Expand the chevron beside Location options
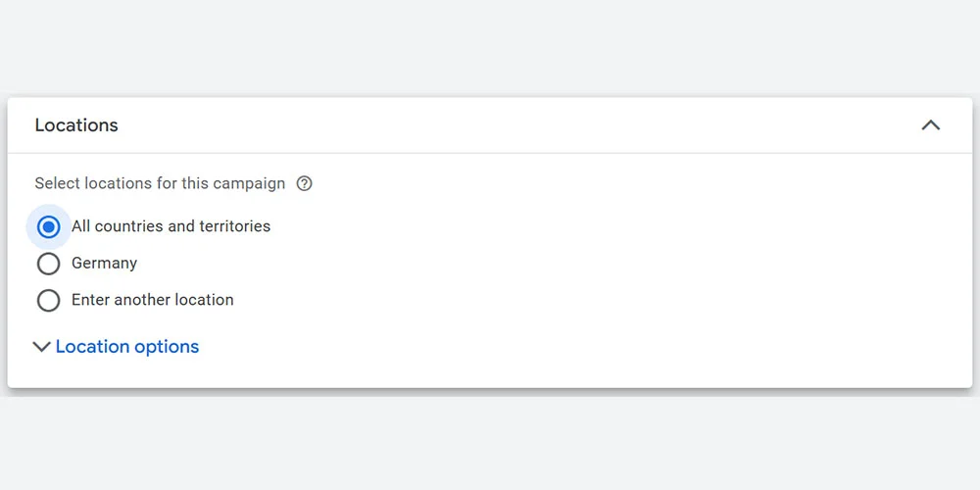This screenshot has width=980, height=490. pos(41,347)
